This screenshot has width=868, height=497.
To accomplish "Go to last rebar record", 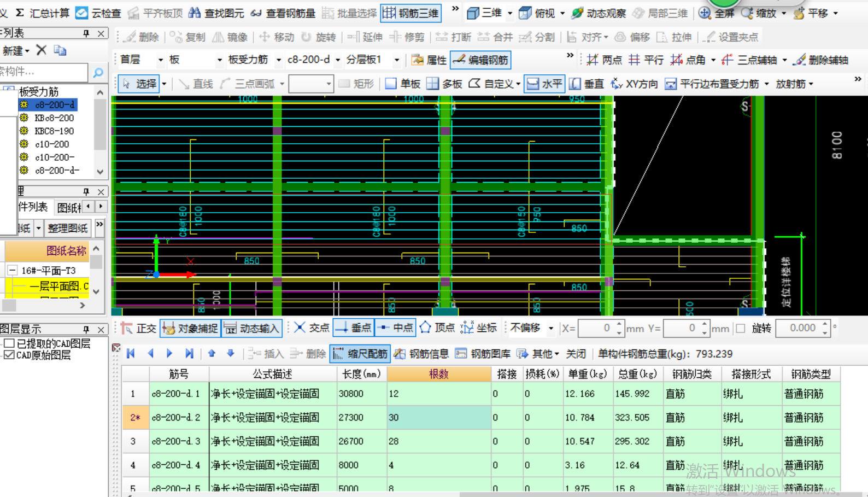I will (x=189, y=354).
